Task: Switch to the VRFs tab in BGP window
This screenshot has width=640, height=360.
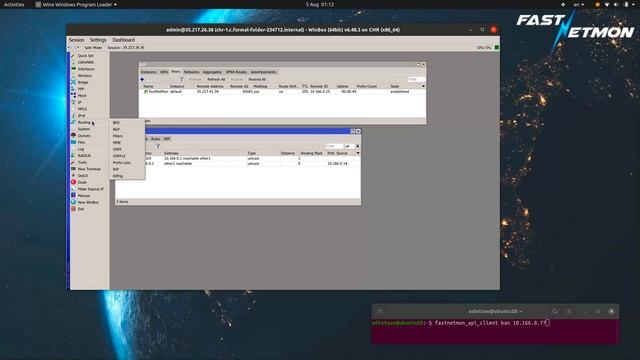Action: click(164, 72)
